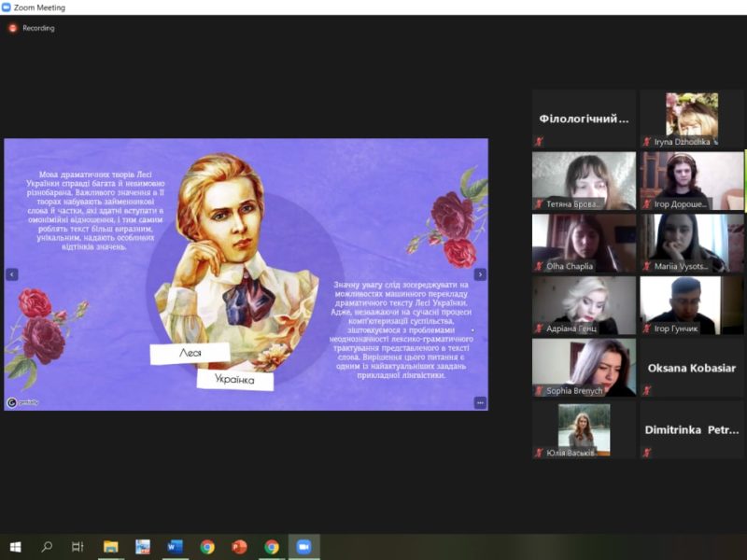Select Olha Chaplia's video tile

[x=584, y=243]
